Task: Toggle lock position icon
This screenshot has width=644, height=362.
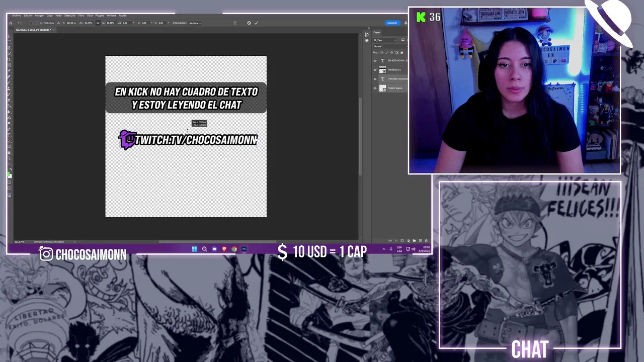Action: [x=392, y=52]
